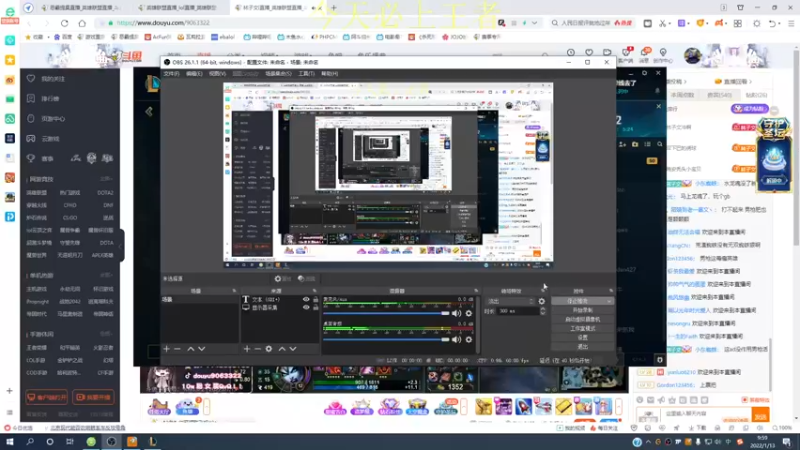
Task: Click the Start Recording button in Controls
Action: coord(582,310)
